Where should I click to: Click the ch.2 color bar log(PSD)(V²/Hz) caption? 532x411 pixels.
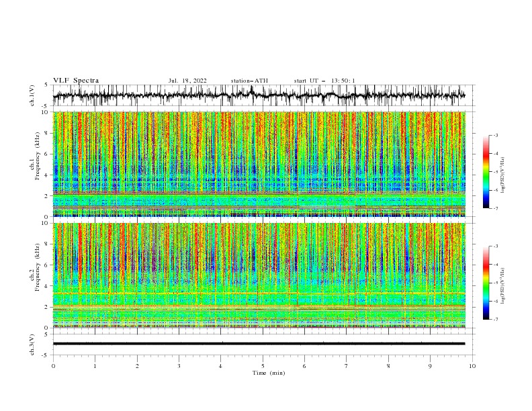point(503,286)
